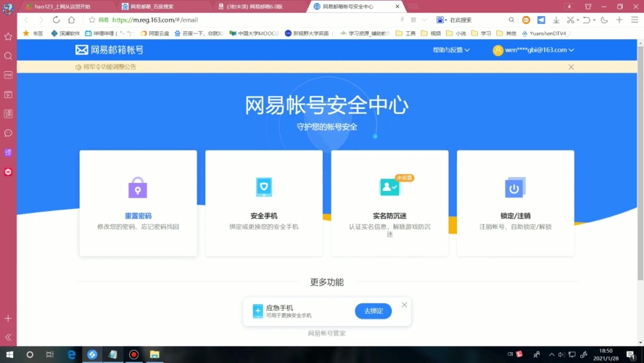Open the 书签 bookmarks star item
Image resolution: width=644 pixels, height=363 pixels.
(x=33, y=33)
